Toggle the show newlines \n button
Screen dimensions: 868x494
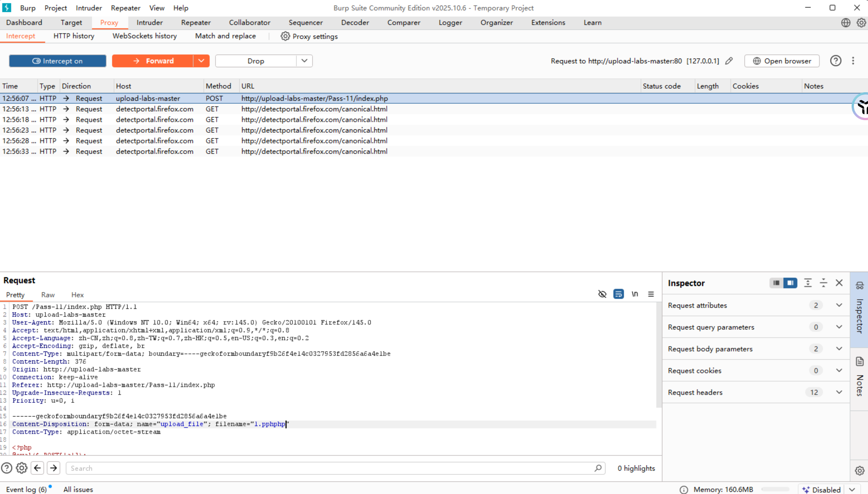point(635,294)
